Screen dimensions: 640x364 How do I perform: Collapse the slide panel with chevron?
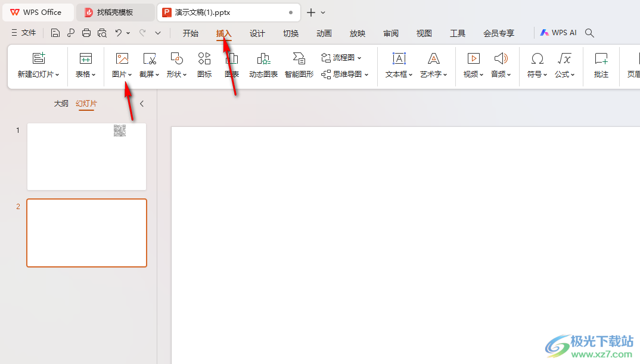point(142,104)
